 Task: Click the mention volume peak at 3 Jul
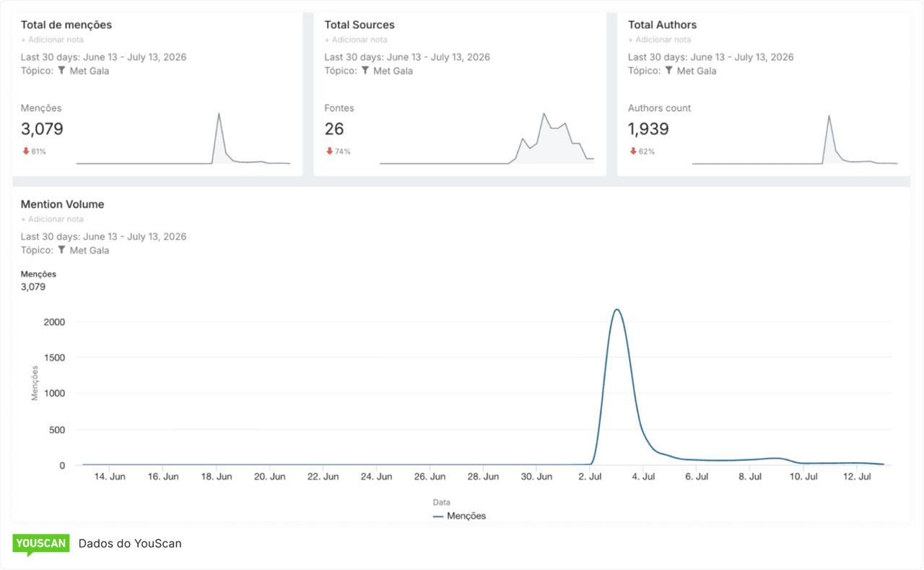pyautogui.click(x=617, y=310)
